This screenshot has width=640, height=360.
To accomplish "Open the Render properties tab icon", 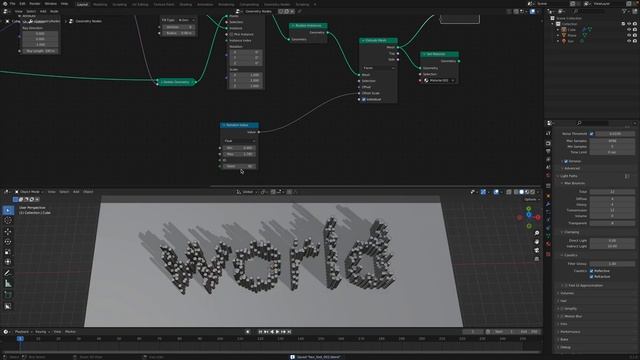I will [x=548, y=143].
